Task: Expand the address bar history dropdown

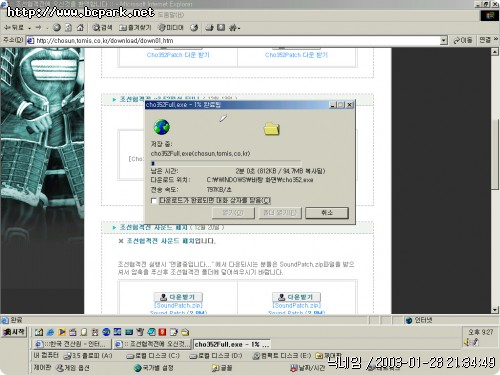Action: click(443, 41)
